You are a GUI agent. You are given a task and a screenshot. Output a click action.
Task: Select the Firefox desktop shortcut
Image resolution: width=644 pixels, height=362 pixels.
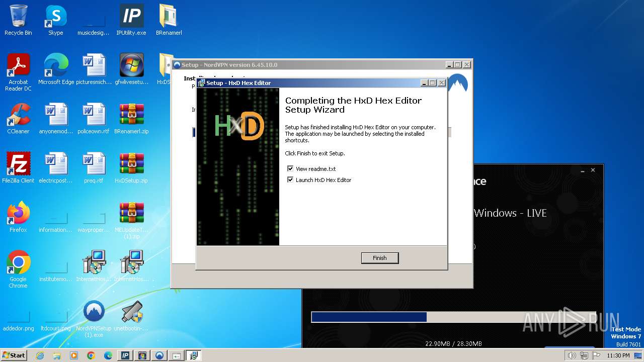pos(18,217)
